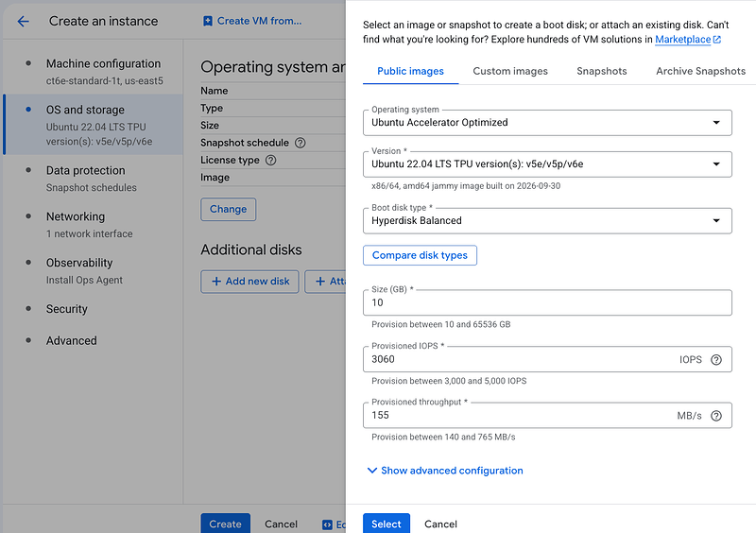Go back using the left arrow icon
Screen dimensions: 756x533
click(23, 21)
